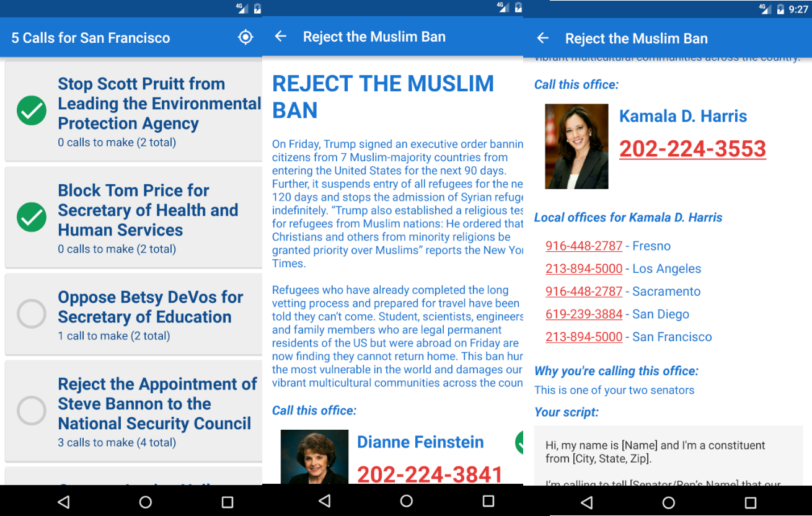
Task: Tap Android back button on right screen
Action: pyautogui.click(x=586, y=502)
